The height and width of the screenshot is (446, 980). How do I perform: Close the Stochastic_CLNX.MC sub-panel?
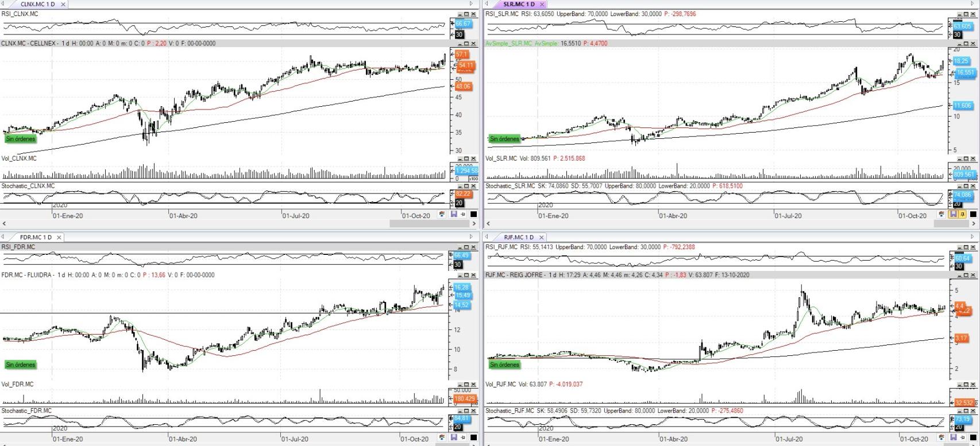pyautogui.click(x=473, y=187)
